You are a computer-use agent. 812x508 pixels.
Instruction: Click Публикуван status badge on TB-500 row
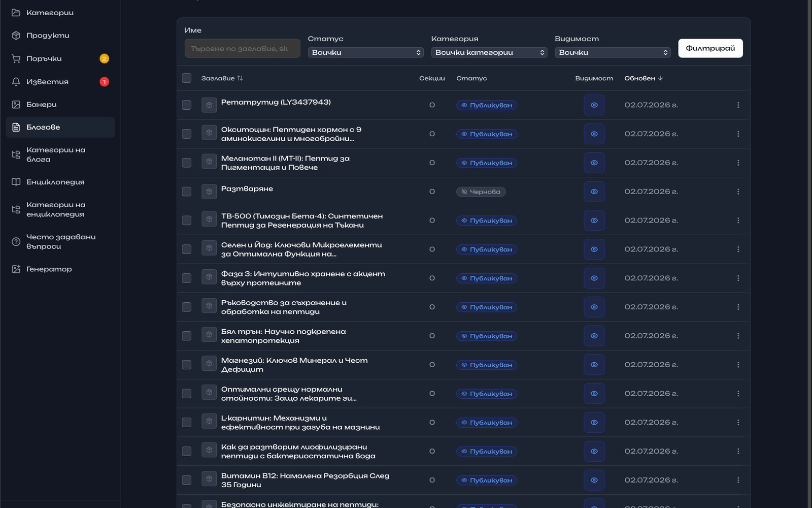(486, 220)
